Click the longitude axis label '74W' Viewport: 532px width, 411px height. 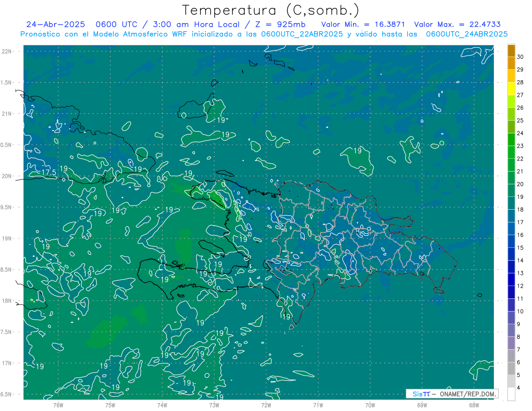coord(162,405)
